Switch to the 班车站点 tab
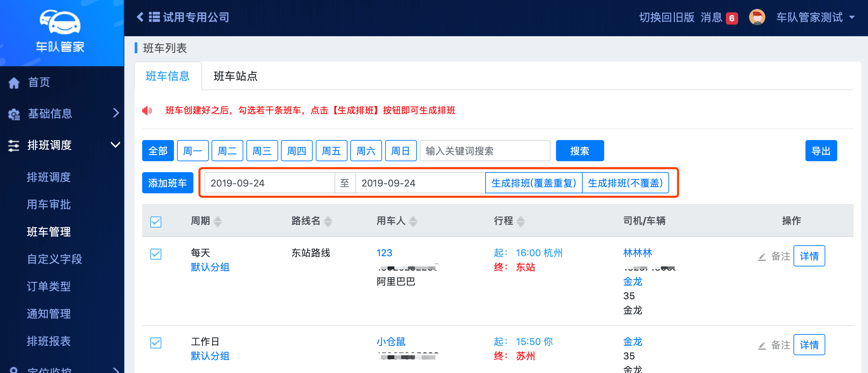 coord(235,76)
